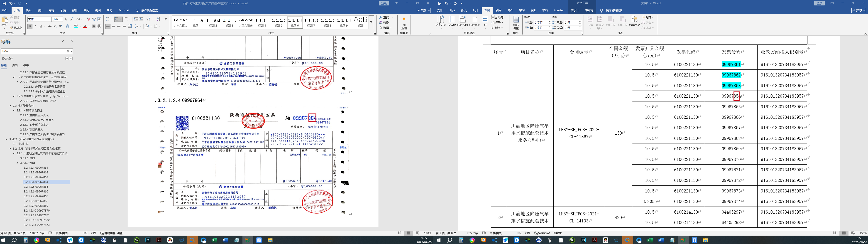Switch navigation pane to 页面 tab
868x244 pixels.
click(15, 65)
